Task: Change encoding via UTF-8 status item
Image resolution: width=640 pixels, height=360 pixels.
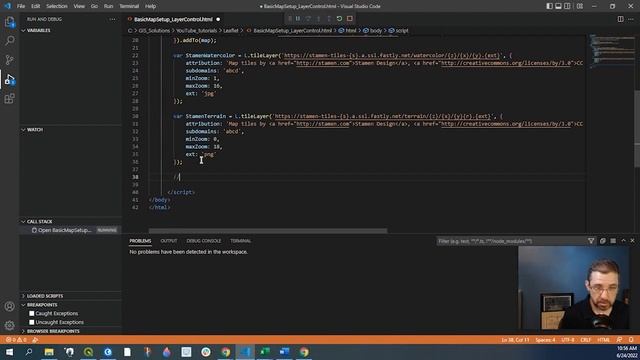Action: (x=567, y=340)
